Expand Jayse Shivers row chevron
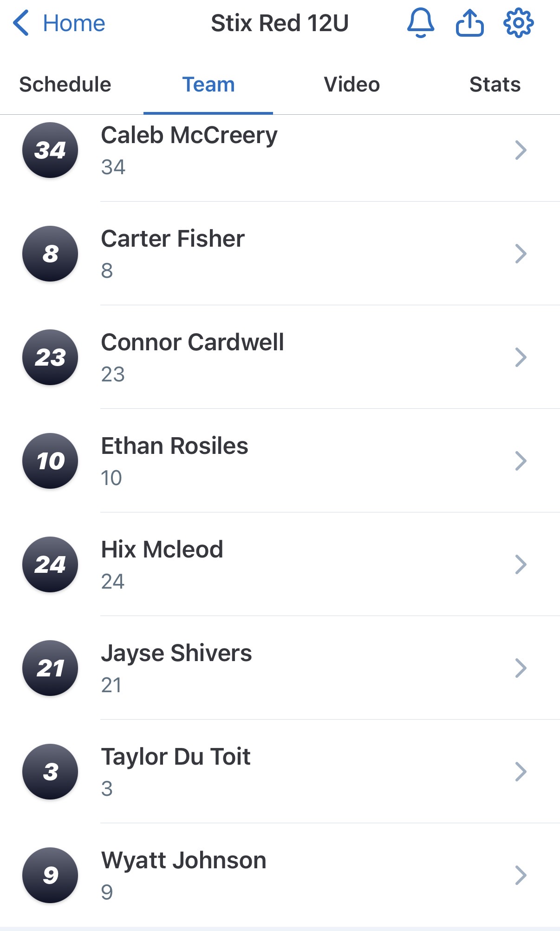The height and width of the screenshot is (931, 560). pyautogui.click(x=521, y=668)
